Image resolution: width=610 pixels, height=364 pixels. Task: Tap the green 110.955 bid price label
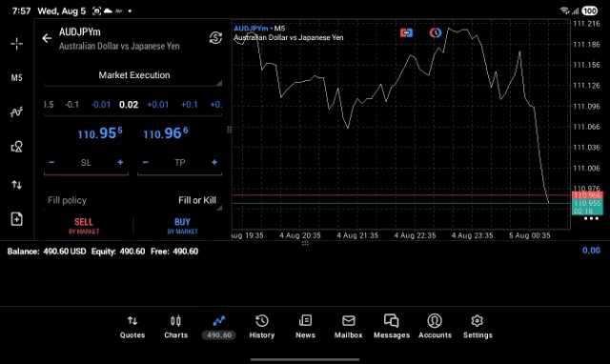tap(587, 203)
